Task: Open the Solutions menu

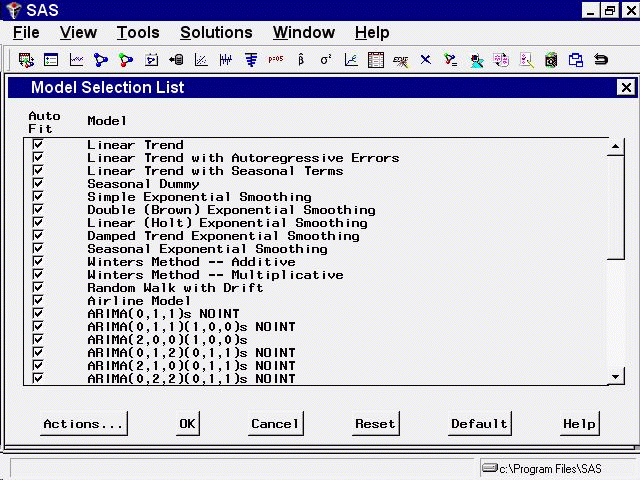Action: tap(216, 32)
